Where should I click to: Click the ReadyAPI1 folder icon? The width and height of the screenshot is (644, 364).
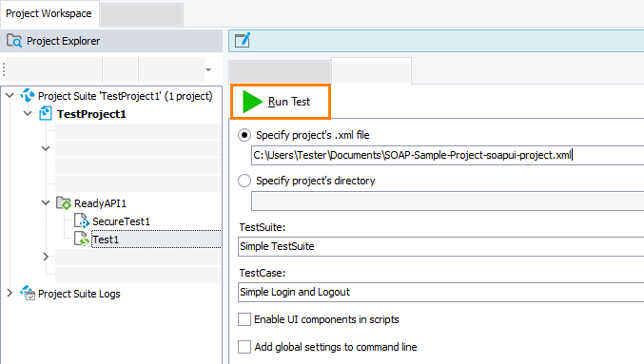click(x=64, y=202)
